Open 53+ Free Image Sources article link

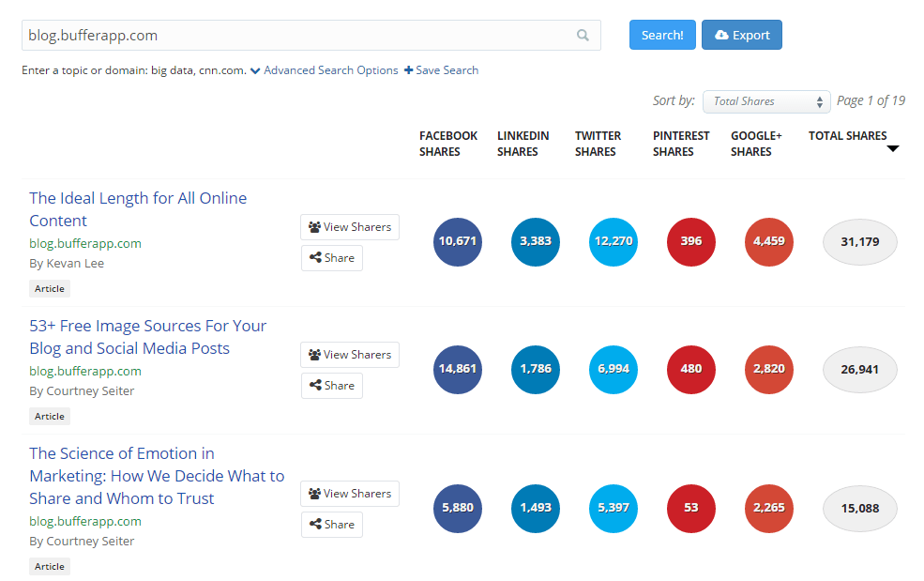pyautogui.click(x=148, y=337)
